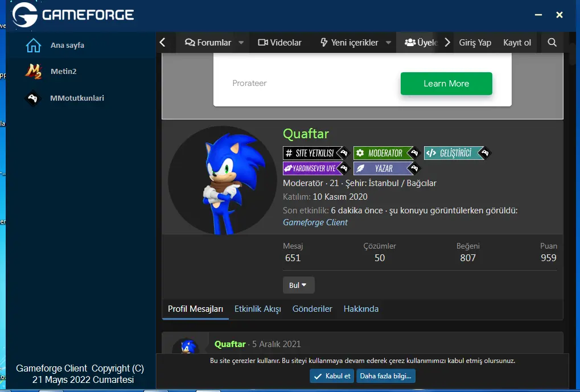Open the Forumlar menu
The width and height of the screenshot is (580, 392).
(208, 43)
